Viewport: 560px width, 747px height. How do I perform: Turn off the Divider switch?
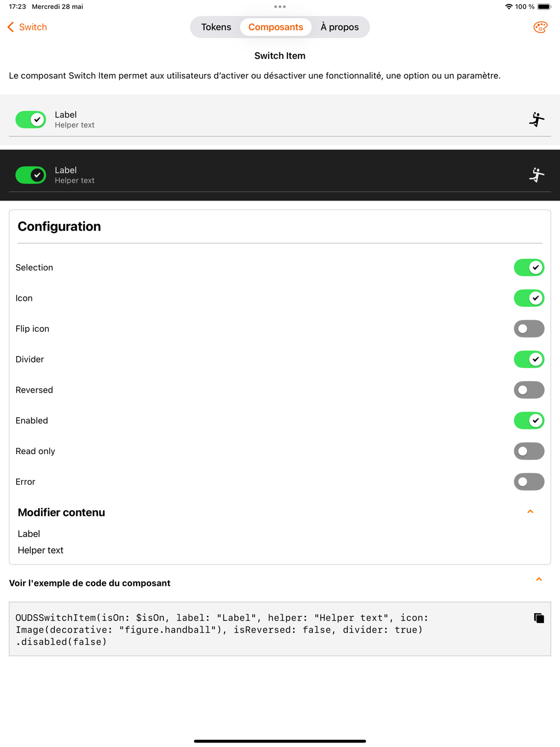[x=529, y=359]
